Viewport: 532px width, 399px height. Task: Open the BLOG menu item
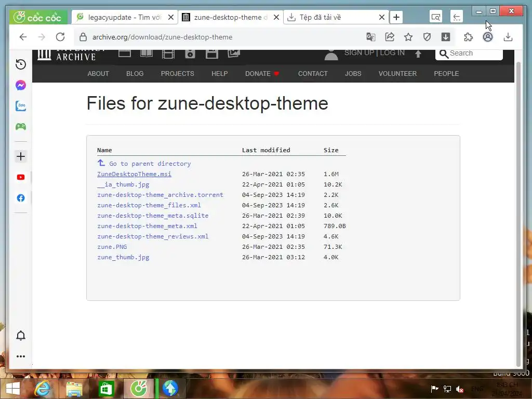coord(135,74)
